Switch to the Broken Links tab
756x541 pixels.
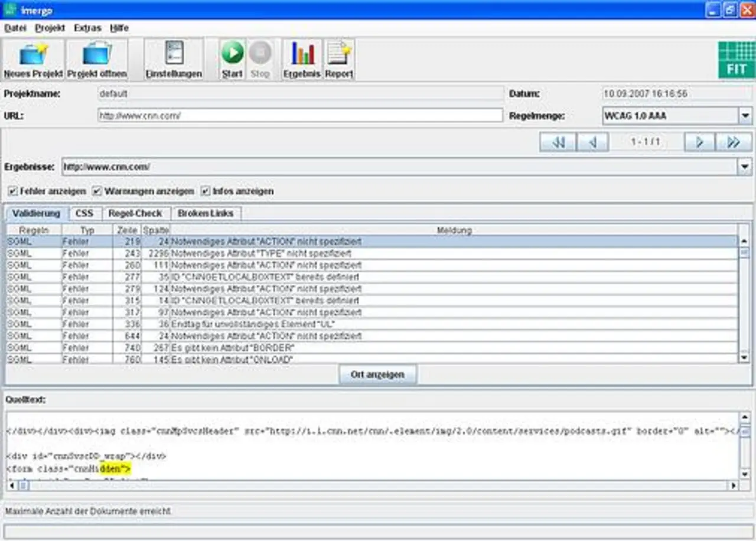click(x=206, y=213)
